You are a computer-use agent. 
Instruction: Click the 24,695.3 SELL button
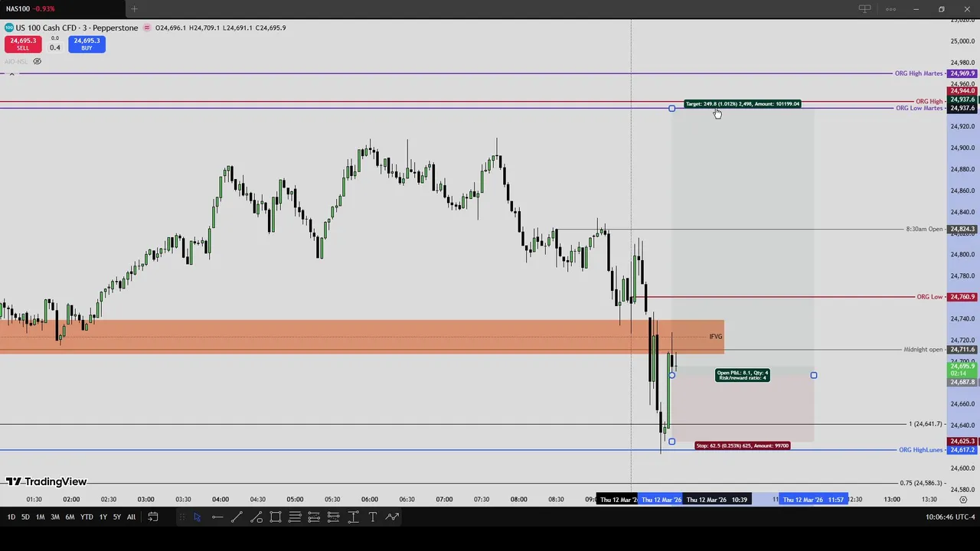click(x=23, y=44)
